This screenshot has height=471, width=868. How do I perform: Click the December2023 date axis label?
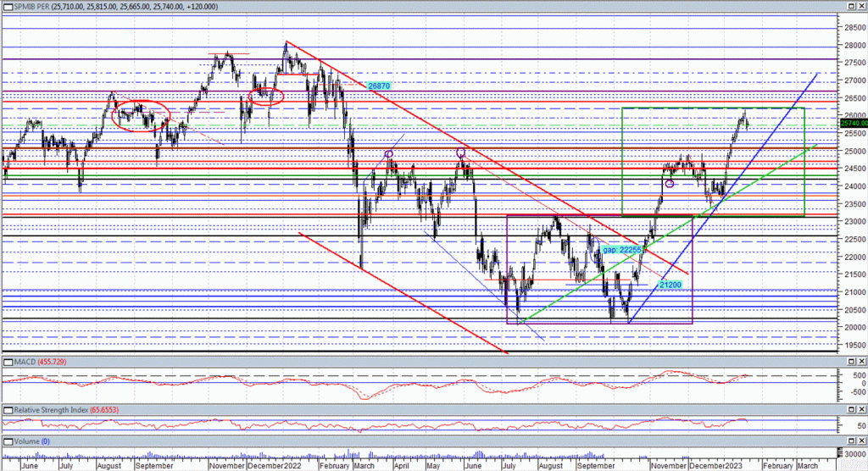tap(715, 466)
